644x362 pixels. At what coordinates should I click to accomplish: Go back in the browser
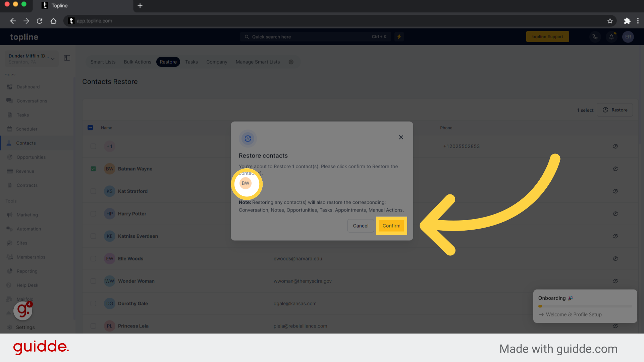(13, 21)
